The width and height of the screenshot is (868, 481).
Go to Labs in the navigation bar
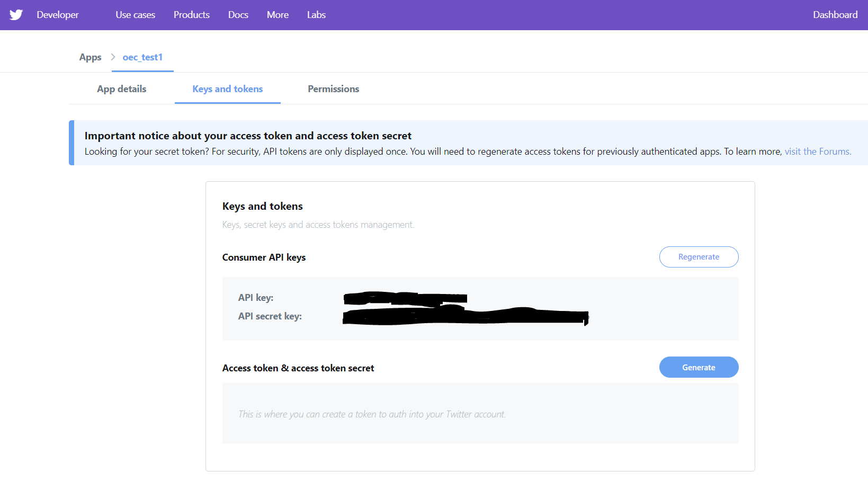tap(316, 15)
